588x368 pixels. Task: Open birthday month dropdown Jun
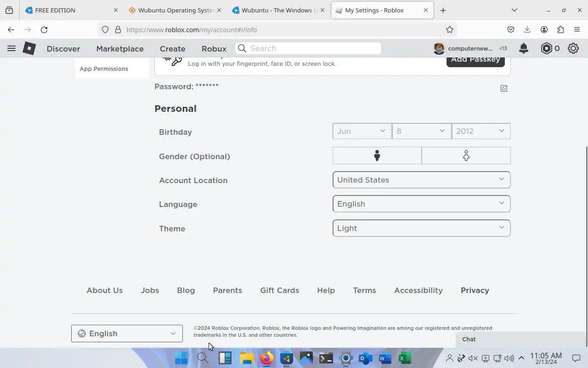coord(362,131)
